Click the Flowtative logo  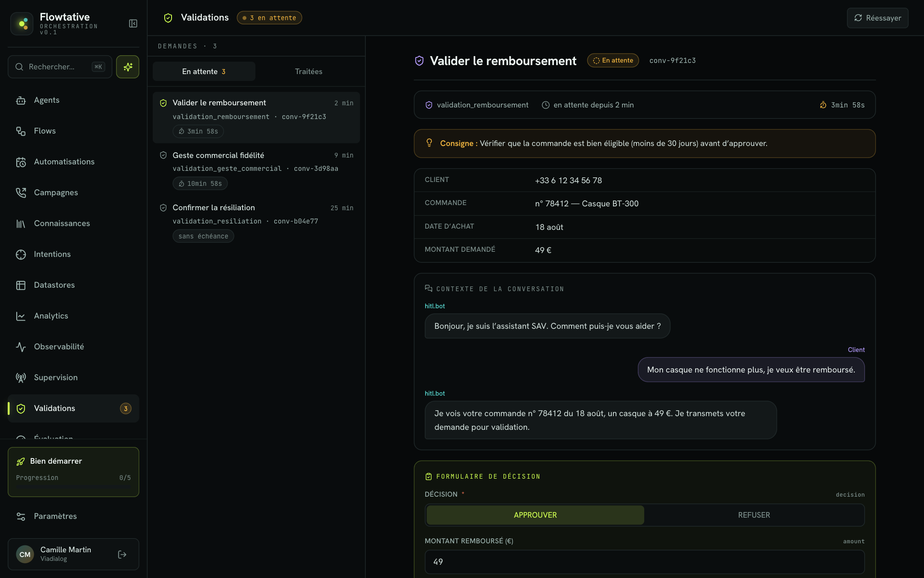tap(22, 24)
